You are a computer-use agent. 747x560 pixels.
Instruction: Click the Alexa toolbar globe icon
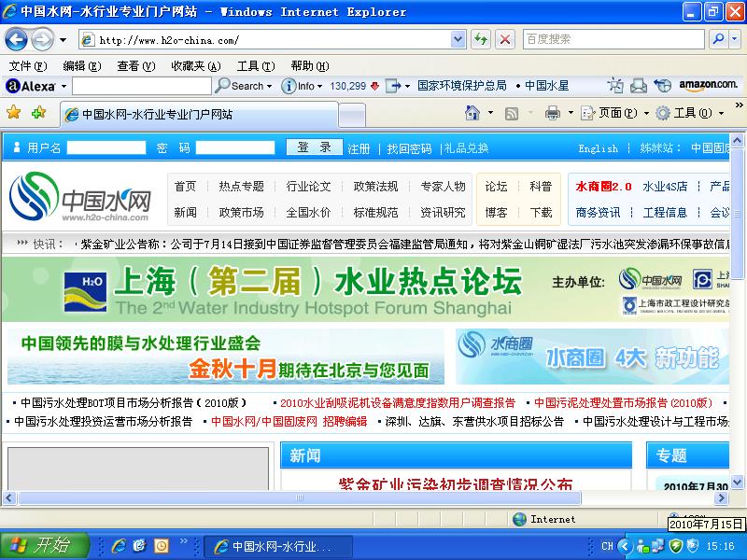tap(662, 86)
